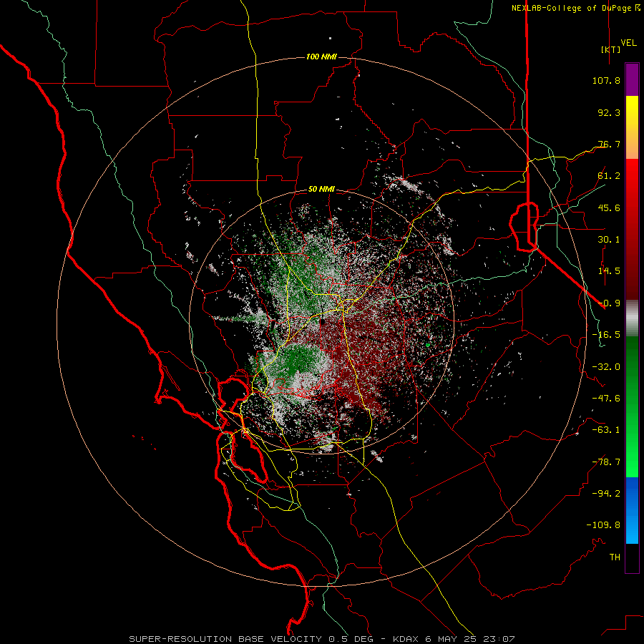Click the -94.2 legend value
Viewport: 644px width, 644px height.
pos(606,494)
